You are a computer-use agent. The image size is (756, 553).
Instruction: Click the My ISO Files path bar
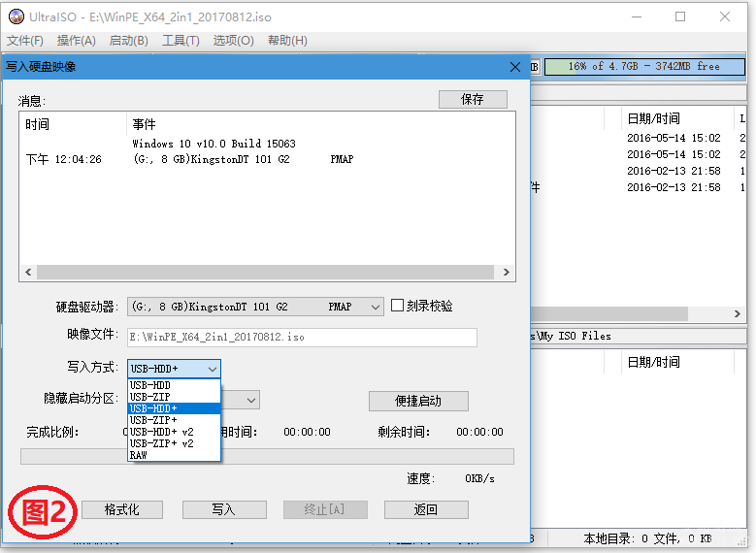pyautogui.click(x=638, y=336)
